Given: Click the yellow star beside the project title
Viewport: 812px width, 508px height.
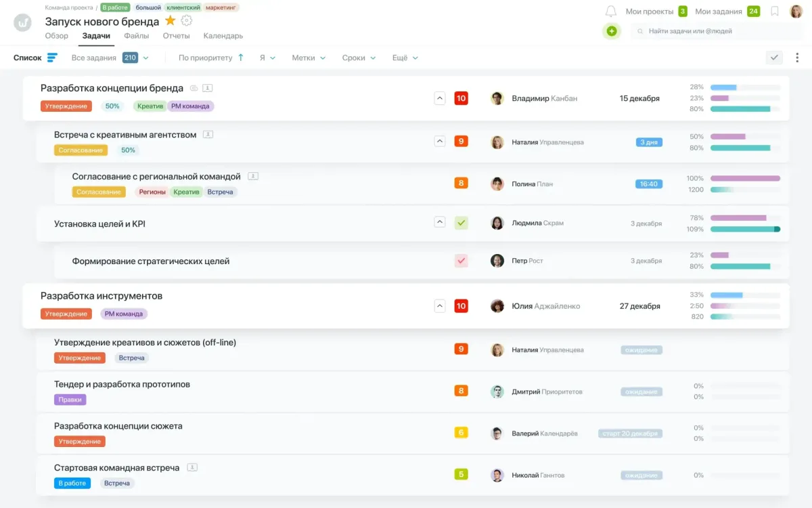Looking at the screenshot, I should click(170, 21).
